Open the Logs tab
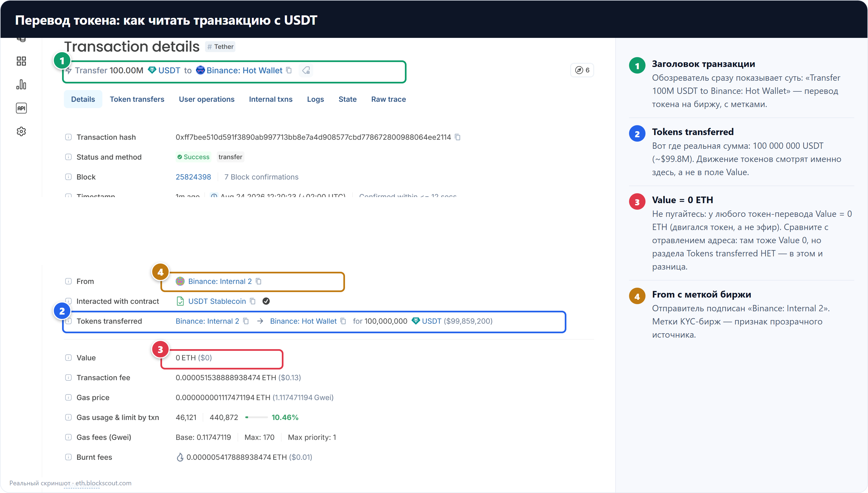The height and width of the screenshot is (493, 868). (315, 100)
